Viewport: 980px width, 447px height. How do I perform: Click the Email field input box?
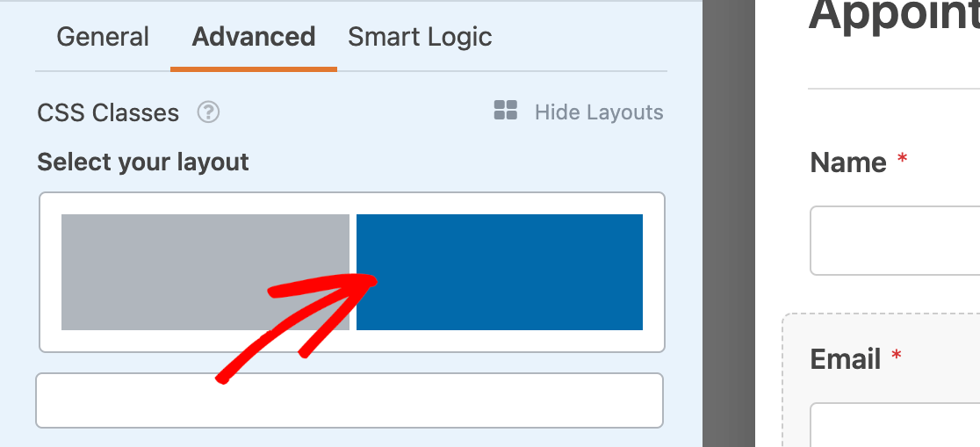895,425
